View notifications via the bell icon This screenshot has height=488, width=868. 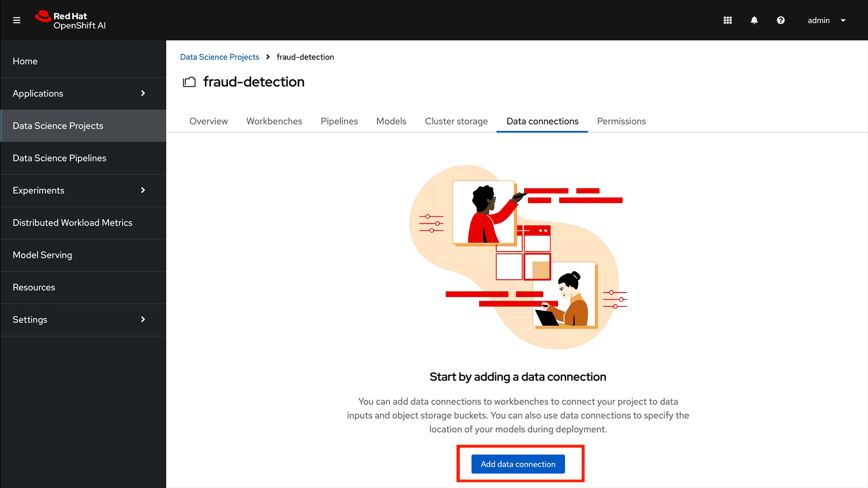(x=754, y=20)
